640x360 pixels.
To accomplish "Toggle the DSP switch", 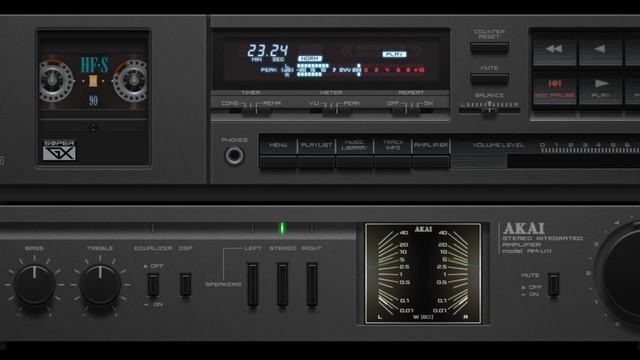I will [186, 284].
